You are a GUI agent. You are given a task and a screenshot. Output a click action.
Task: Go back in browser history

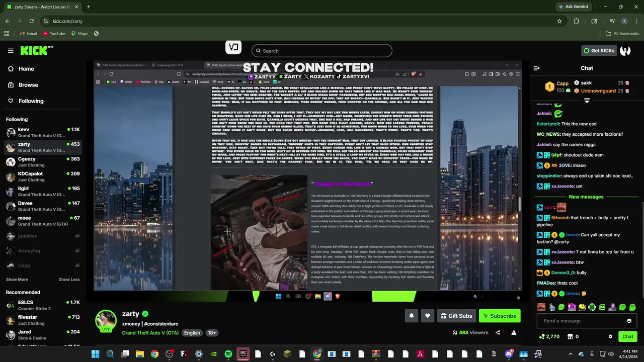click(x=7, y=21)
